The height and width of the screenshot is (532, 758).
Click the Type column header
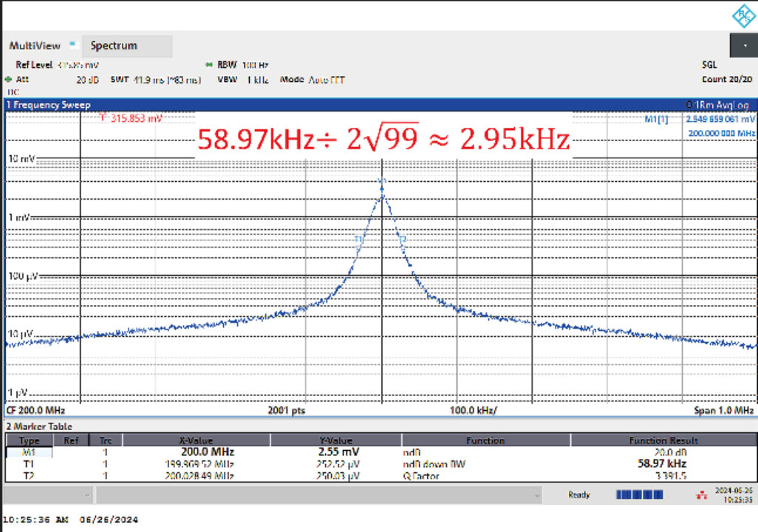(x=29, y=440)
